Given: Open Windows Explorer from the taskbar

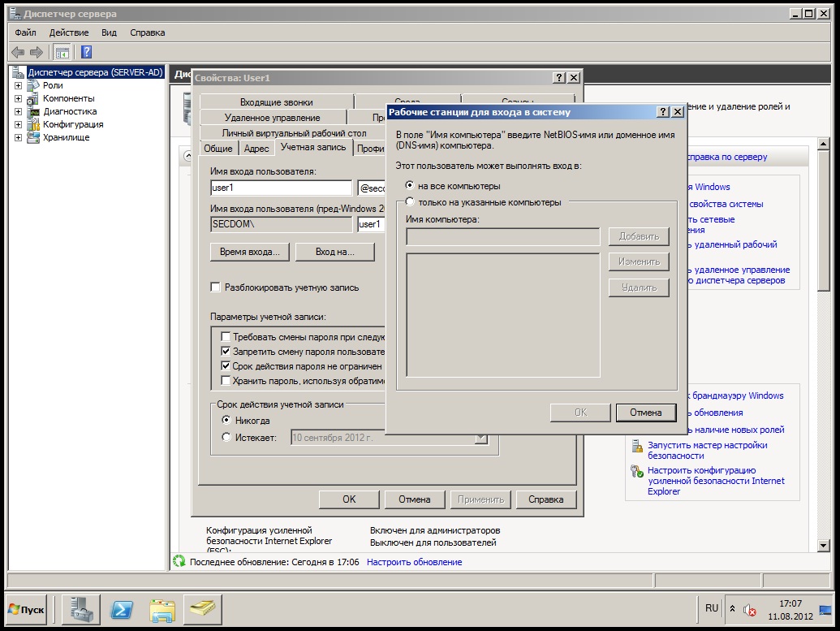Looking at the screenshot, I should tap(162, 610).
